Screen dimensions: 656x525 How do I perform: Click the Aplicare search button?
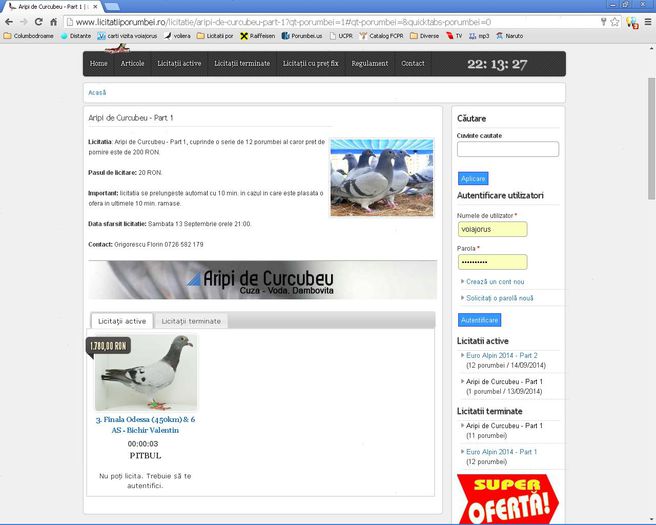[473, 178]
